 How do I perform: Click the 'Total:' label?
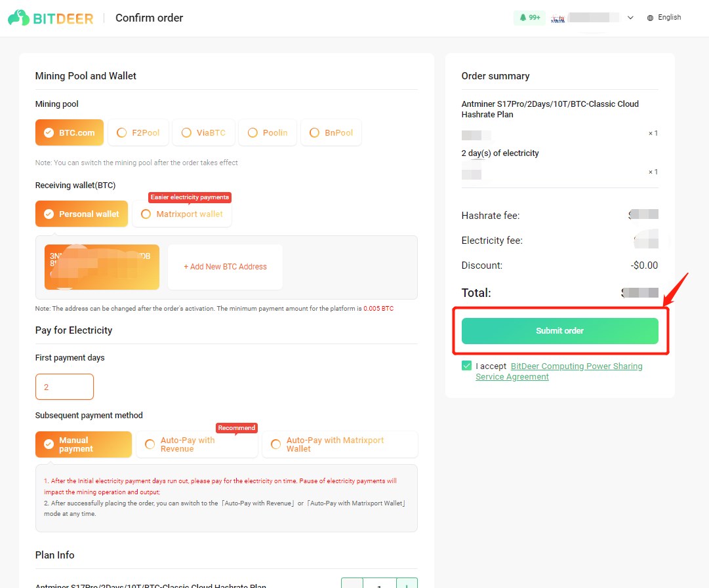(476, 293)
